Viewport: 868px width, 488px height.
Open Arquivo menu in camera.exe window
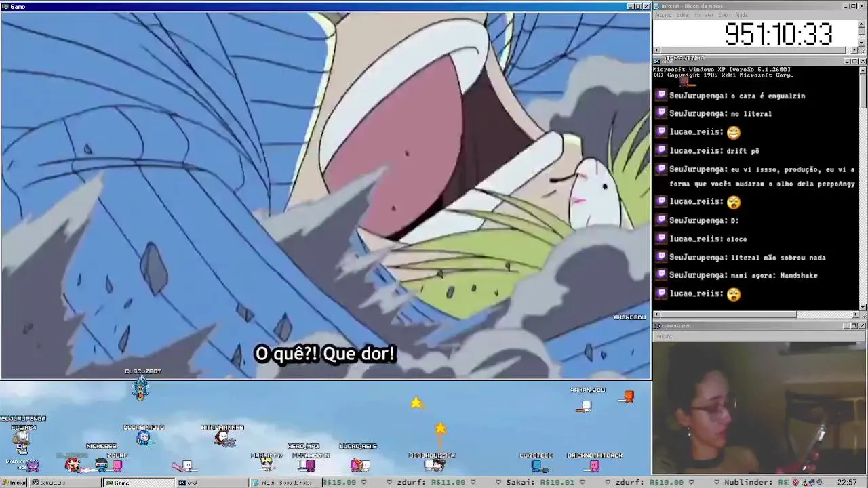[665, 336]
